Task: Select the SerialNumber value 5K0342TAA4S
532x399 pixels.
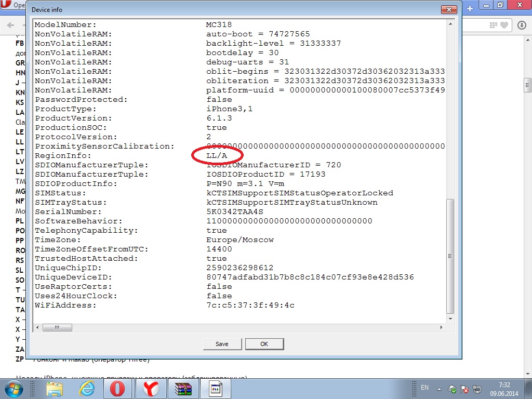Action: (234, 212)
